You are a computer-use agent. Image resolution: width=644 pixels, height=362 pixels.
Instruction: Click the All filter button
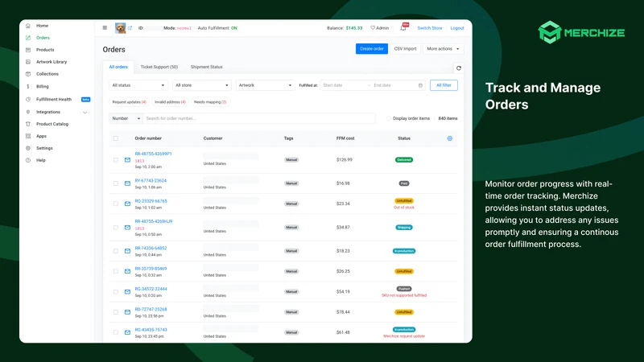[x=444, y=85]
